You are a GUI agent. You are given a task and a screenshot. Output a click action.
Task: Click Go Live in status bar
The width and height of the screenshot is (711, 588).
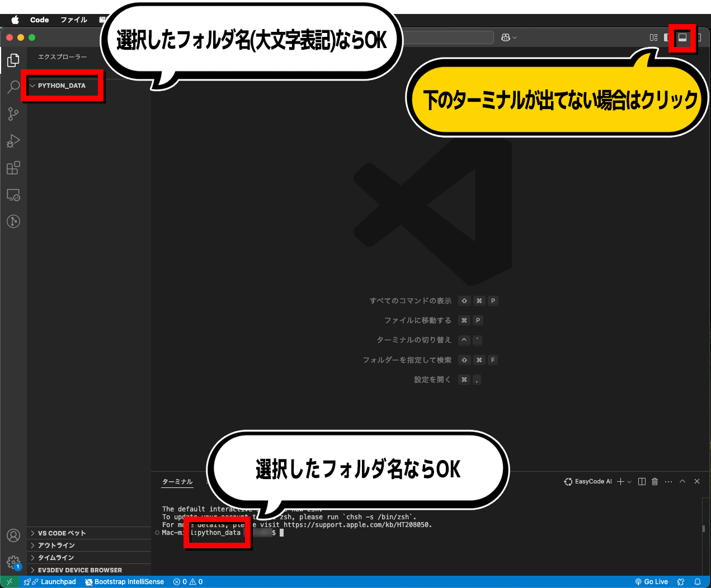651,582
